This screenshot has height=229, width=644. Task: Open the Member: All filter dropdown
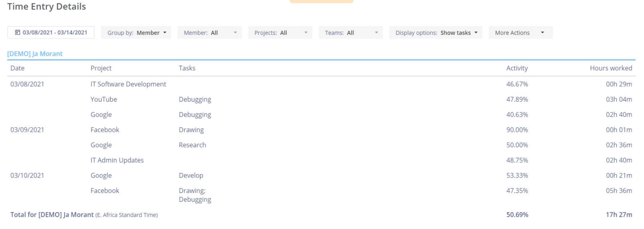click(210, 33)
